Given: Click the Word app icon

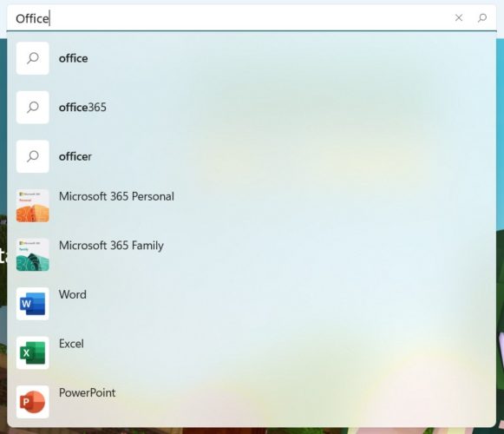Looking at the screenshot, I should coord(33,304).
